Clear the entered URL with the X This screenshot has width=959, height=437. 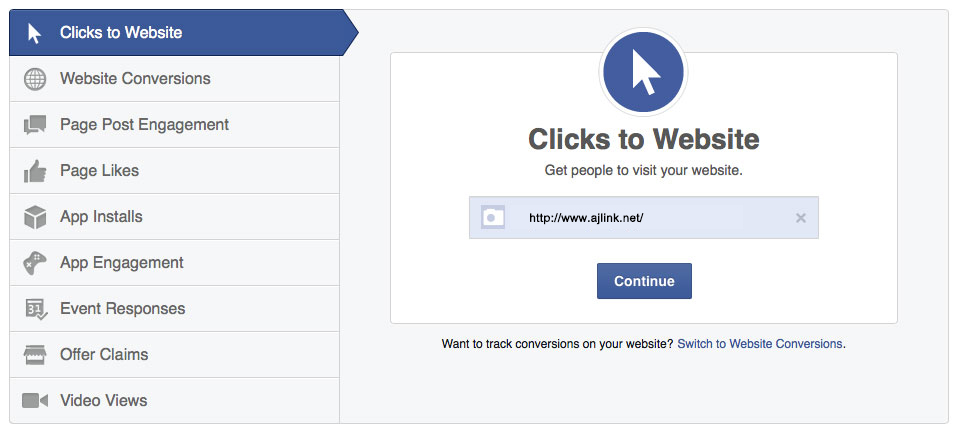(x=801, y=218)
